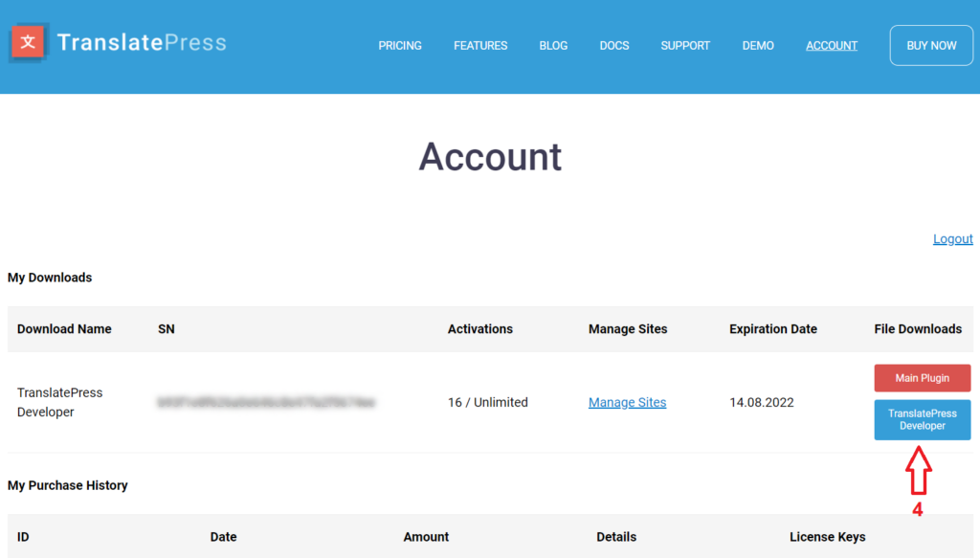The width and height of the screenshot is (980, 558).
Task: Click the Download Name column header
Action: [x=64, y=329]
